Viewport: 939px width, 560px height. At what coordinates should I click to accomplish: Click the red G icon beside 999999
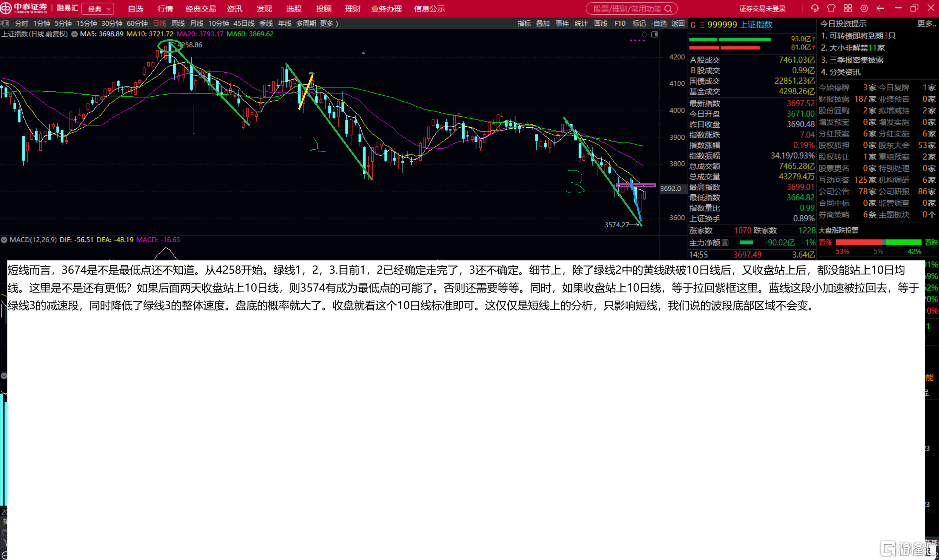click(693, 25)
